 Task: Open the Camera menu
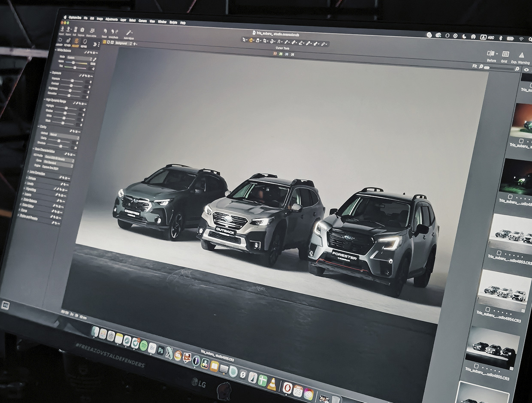click(142, 21)
